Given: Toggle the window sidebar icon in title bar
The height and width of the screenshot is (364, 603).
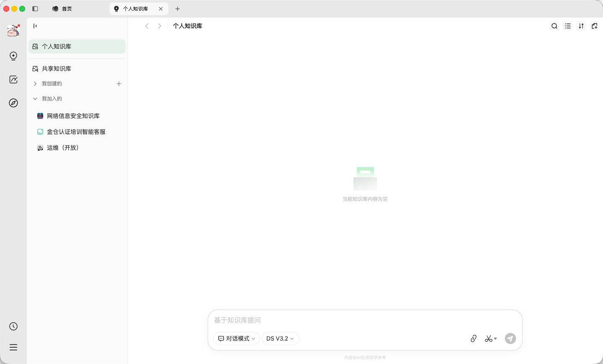Looking at the screenshot, I should [35, 9].
